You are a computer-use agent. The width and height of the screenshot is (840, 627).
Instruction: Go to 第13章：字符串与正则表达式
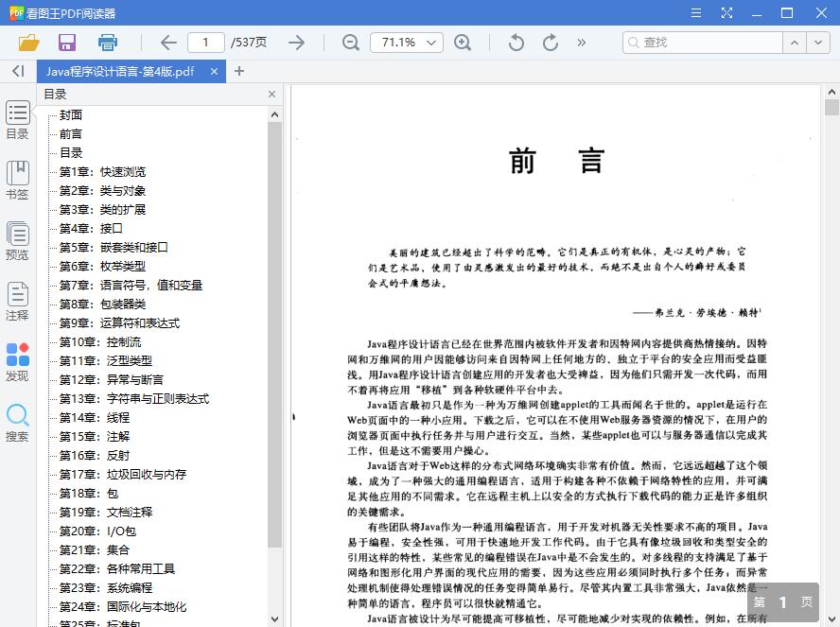(134, 399)
